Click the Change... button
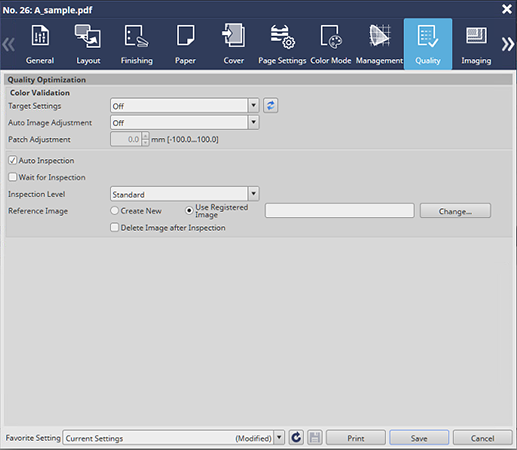This screenshot has width=517, height=450. [x=455, y=211]
